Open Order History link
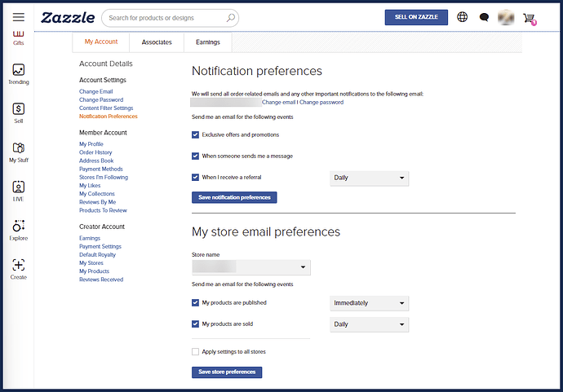The height and width of the screenshot is (392, 563). tap(95, 152)
